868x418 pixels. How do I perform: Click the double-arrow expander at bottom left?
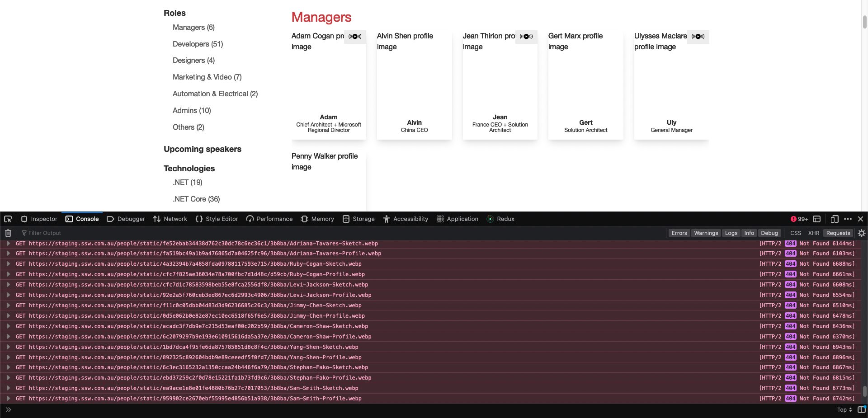tap(9, 410)
